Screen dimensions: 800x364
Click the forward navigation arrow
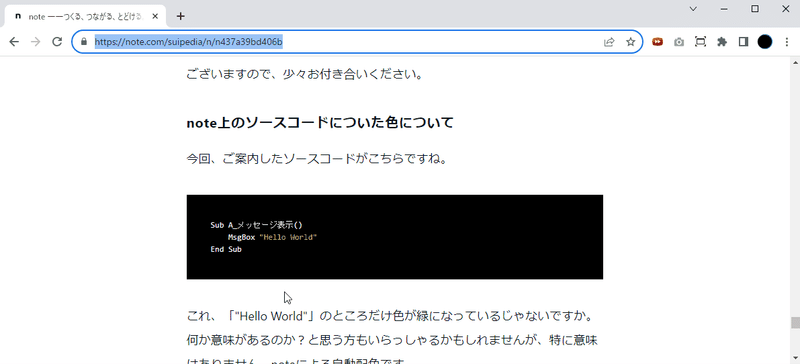click(35, 42)
